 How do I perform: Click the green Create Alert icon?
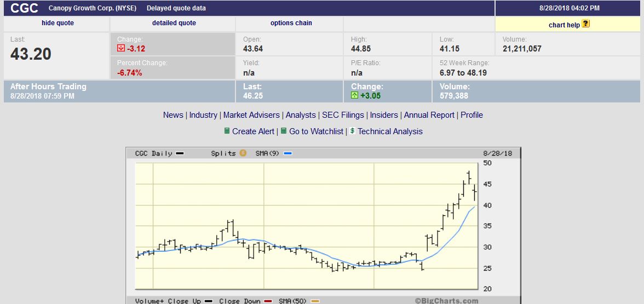click(227, 131)
